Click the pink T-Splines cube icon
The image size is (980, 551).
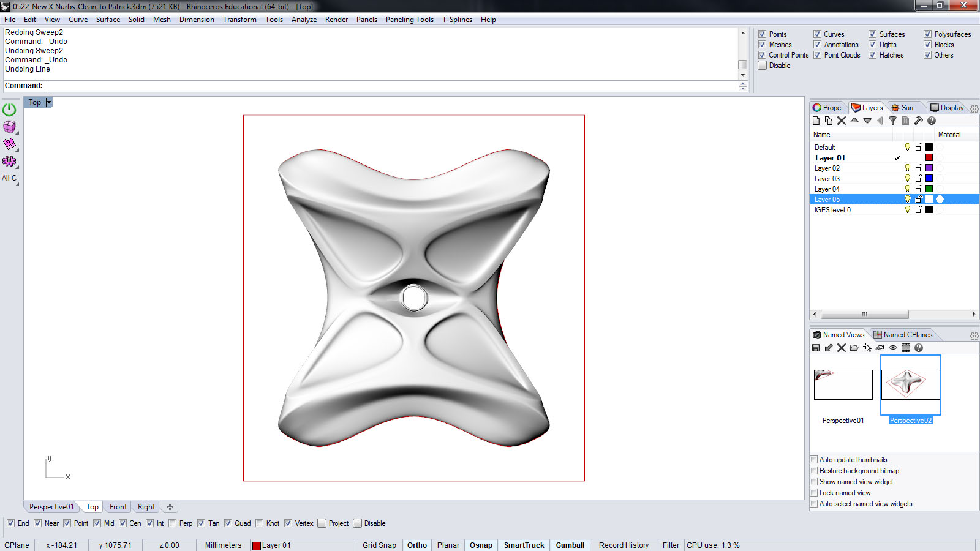(9, 127)
